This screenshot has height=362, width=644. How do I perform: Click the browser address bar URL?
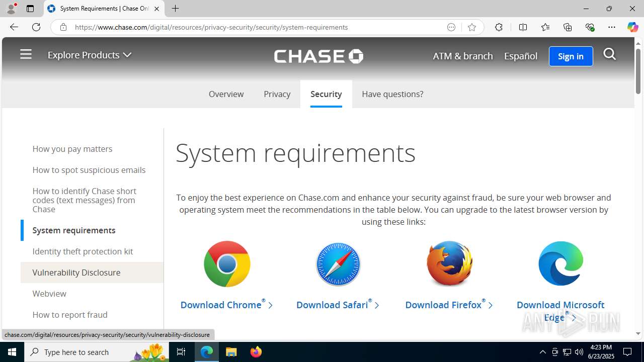pos(211,27)
